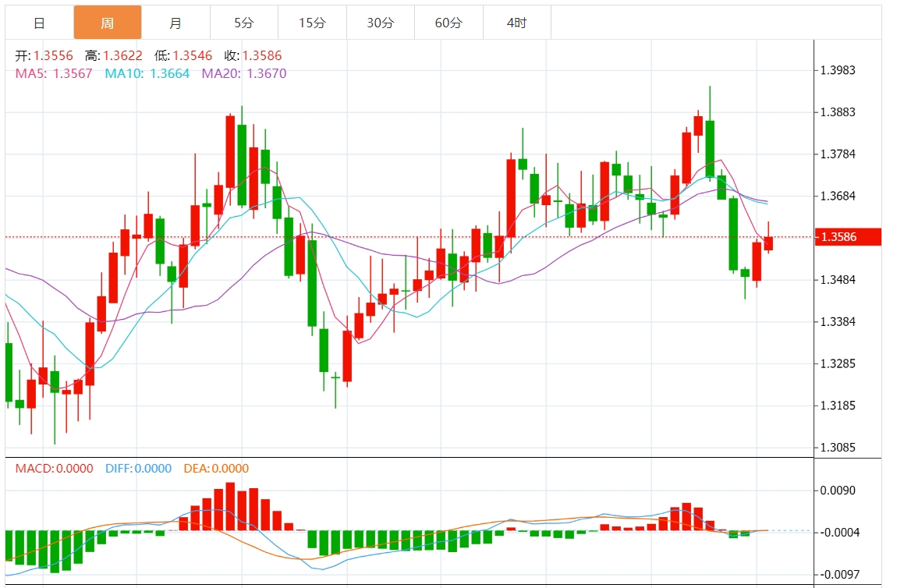This screenshot has height=588, width=897.
Task: Click the red 1.3586 current price tag
Action: 848,237
